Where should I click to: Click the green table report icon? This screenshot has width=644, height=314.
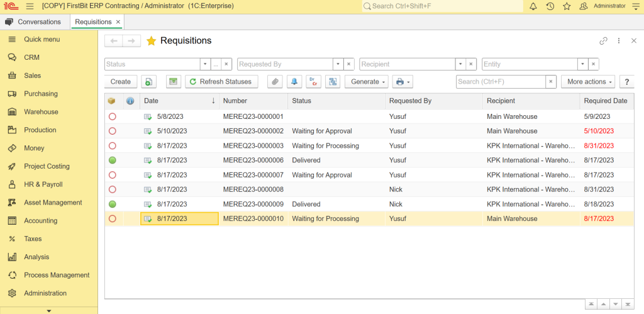pos(174,82)
